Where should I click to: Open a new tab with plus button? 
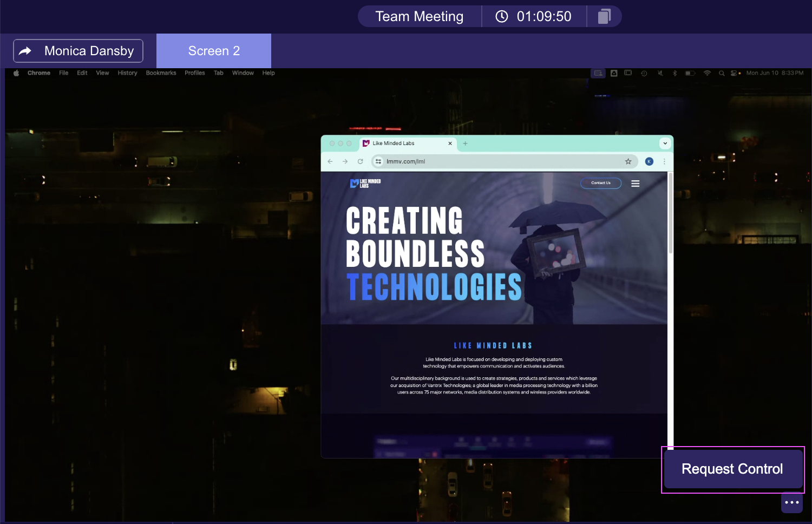tap(465, 143)
